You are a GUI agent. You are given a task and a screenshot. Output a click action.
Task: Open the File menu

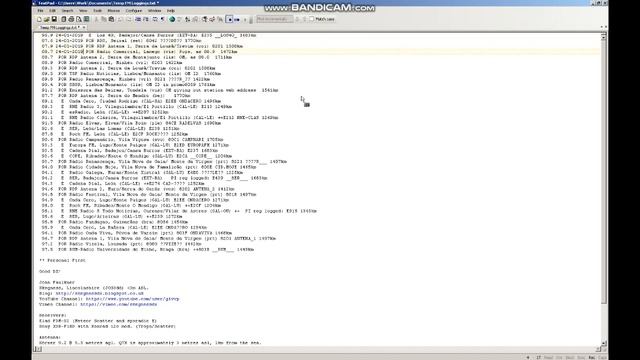click(40, 11)
